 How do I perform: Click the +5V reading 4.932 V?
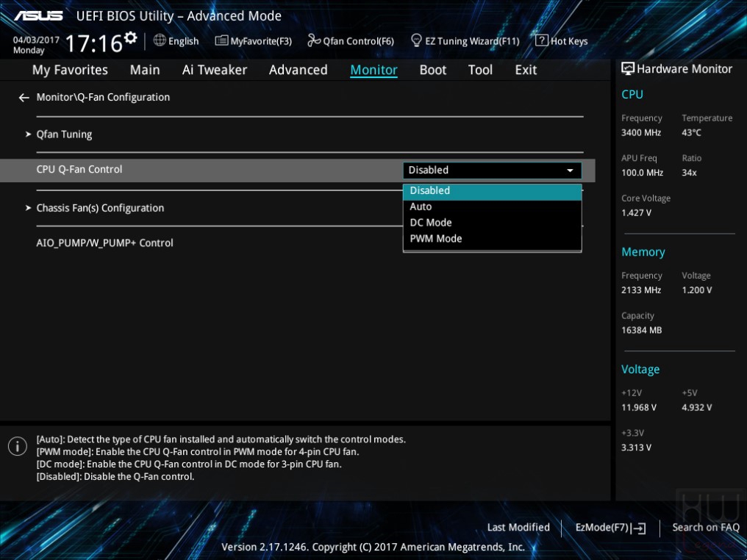tap(697, 408)
